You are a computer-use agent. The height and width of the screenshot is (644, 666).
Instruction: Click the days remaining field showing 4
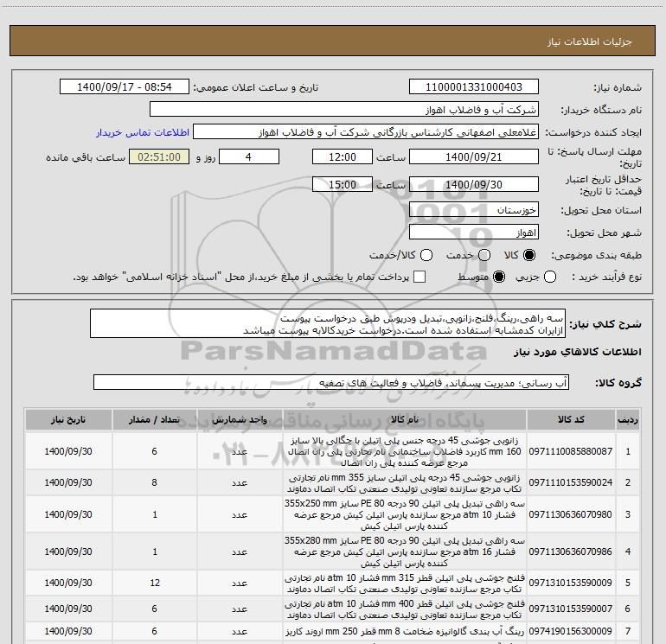pos(248,156)
